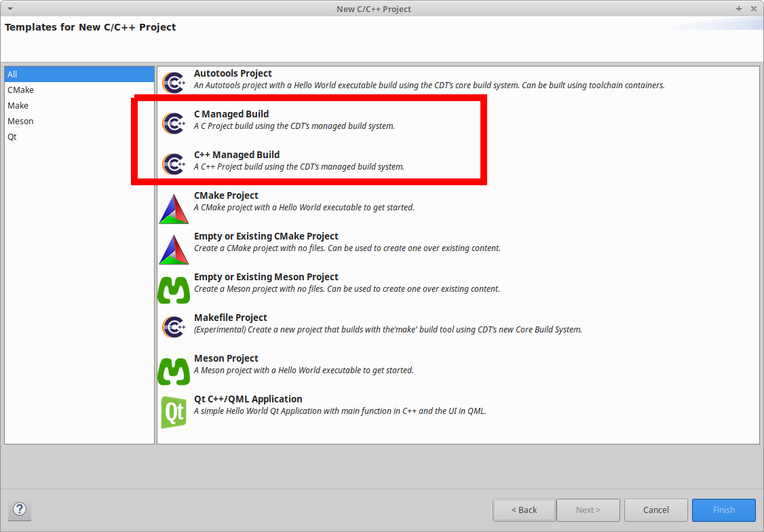The height and width of the screenshot is (532, 764).
Task: Select the Meson category
Action: (x=79, y=121)
